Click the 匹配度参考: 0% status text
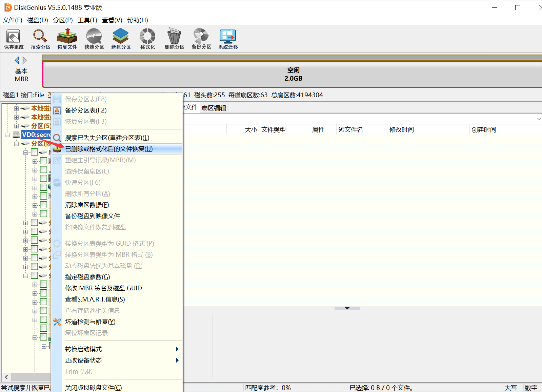The height and width of the screenshot is (392, 542). [268, 388]
